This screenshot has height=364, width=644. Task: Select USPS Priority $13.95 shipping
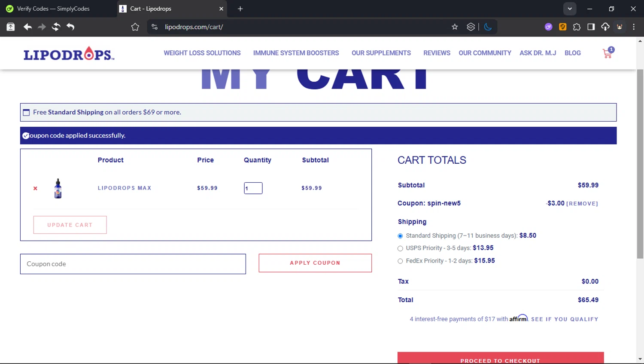click(x=400, y=248)
